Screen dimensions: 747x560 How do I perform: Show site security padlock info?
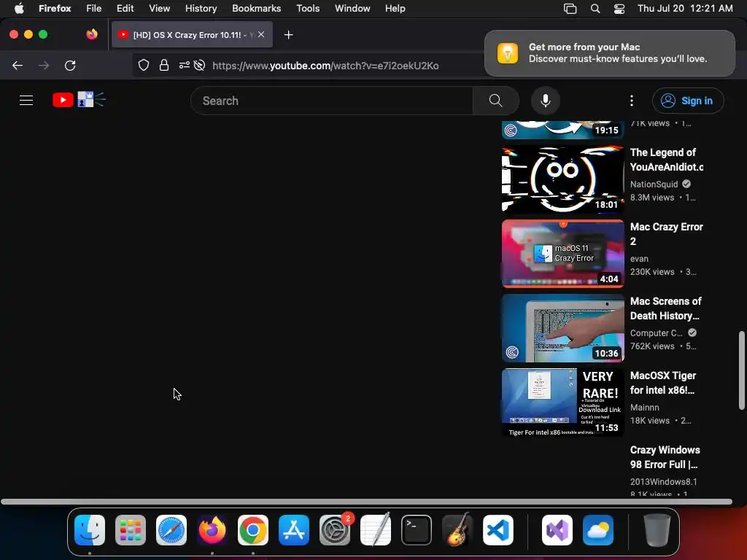(164, 65)
